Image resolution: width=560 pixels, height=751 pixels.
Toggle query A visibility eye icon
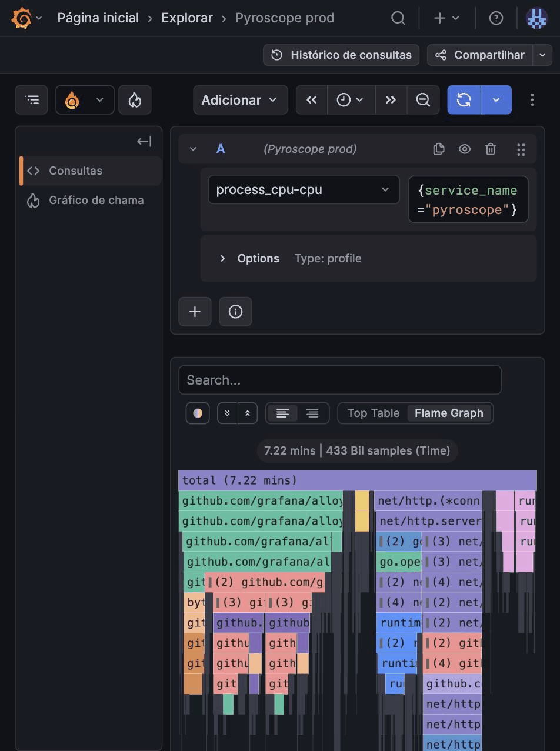coord(465,149)
